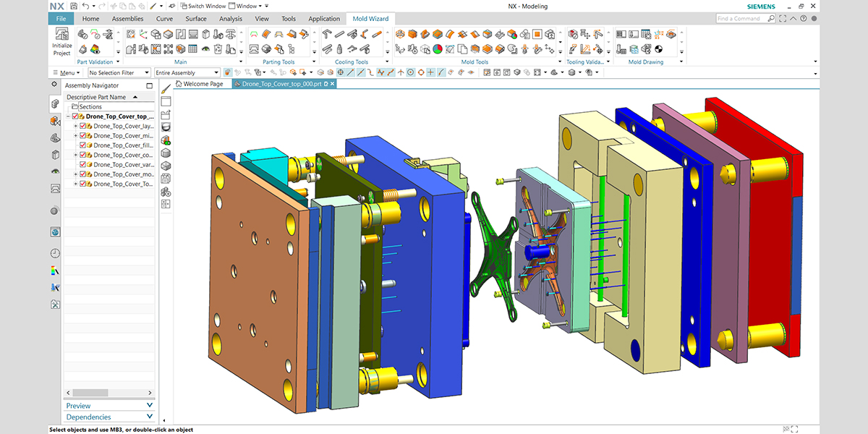Click the Switch Window button
This screenshot has height=434, width=868.
202,7
